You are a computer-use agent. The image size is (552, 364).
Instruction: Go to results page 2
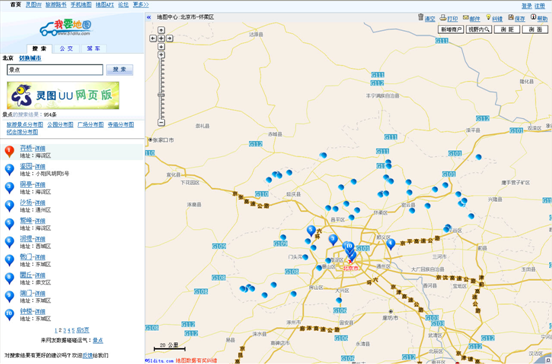point(60,330)
